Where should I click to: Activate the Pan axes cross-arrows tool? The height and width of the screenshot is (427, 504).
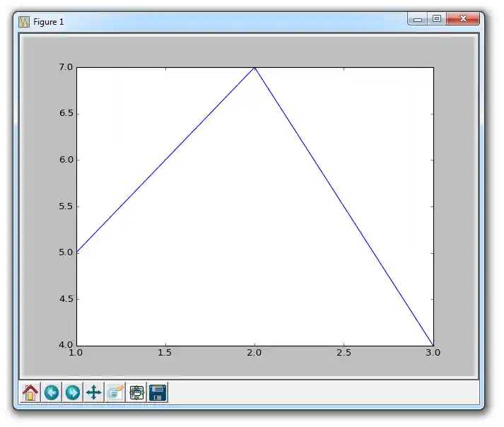94,392
